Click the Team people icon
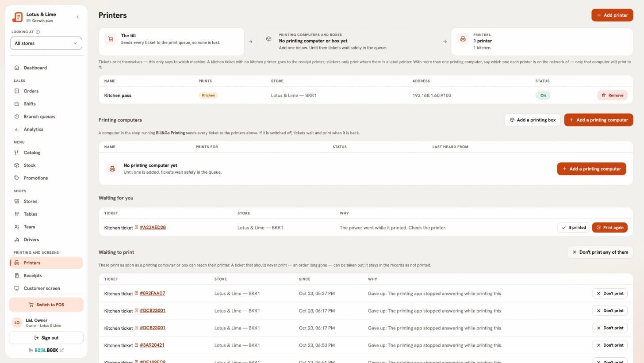Viewport: 644px width, 363px height. pyautogui.click(x=17, y=227)
